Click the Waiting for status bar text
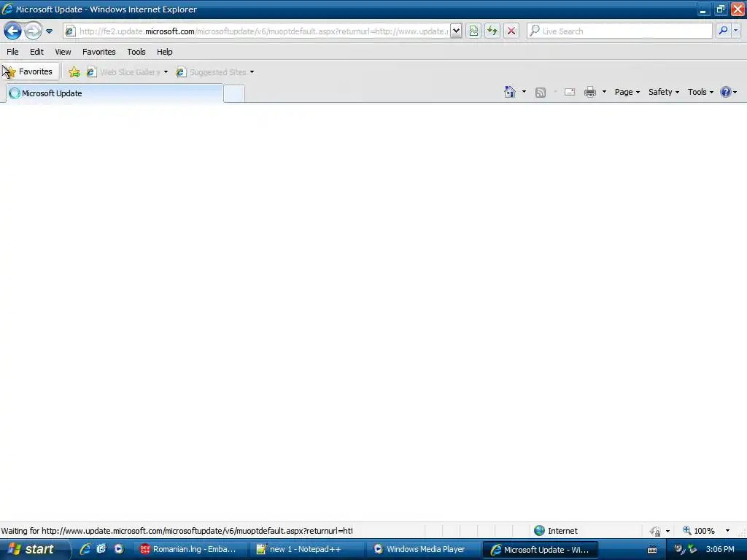 point(177,531)
